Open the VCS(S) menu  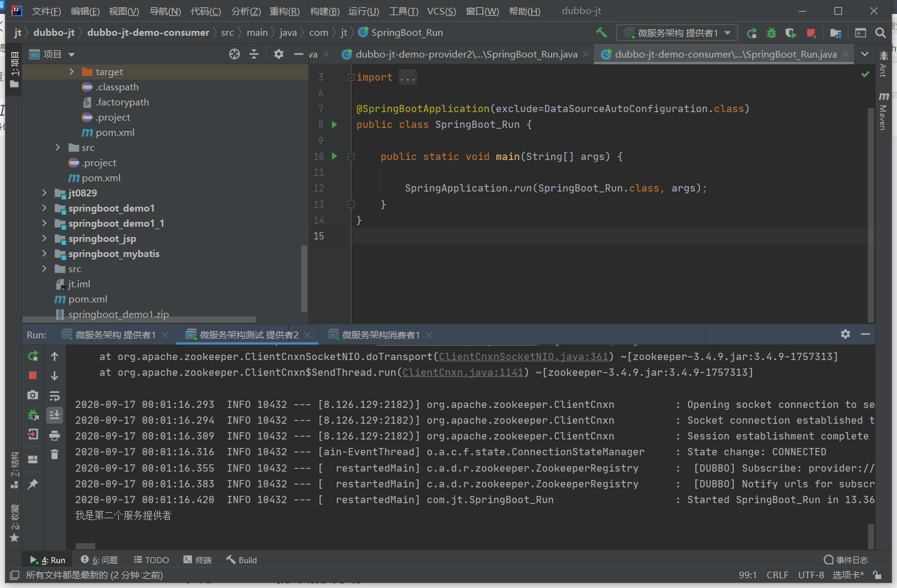(x=441, y=11)
